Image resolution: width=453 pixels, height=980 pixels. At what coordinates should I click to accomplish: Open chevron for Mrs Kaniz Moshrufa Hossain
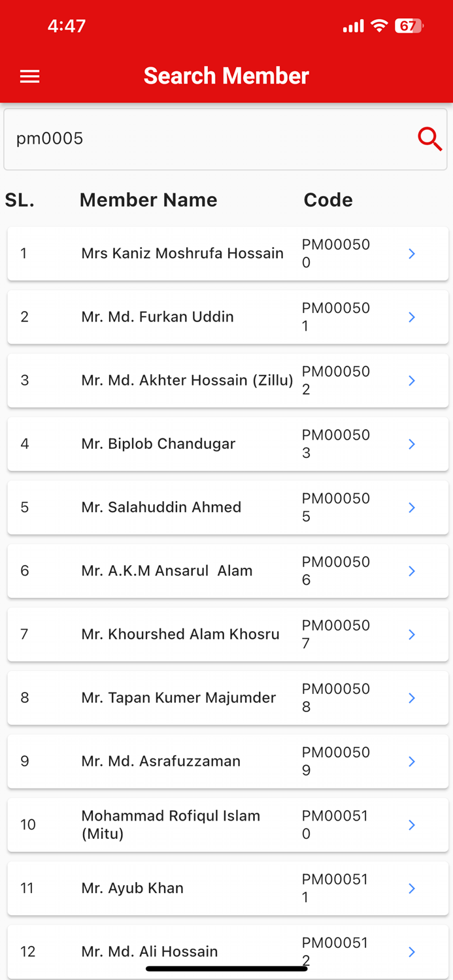click(412, 253)
